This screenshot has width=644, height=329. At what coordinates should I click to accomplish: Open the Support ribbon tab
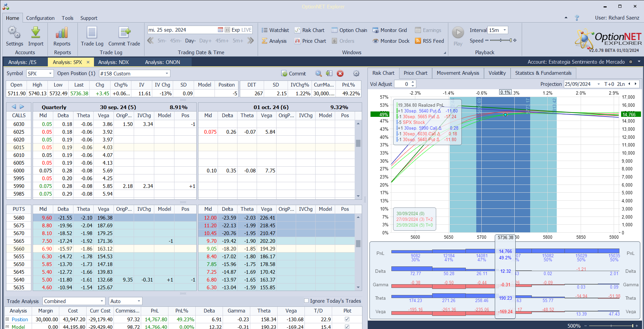click(89, 18)
